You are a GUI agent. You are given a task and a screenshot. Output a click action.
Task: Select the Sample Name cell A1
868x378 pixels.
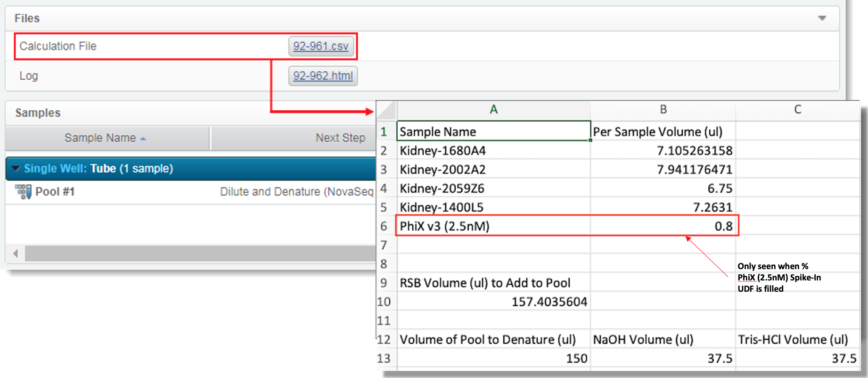coord(492,131)
